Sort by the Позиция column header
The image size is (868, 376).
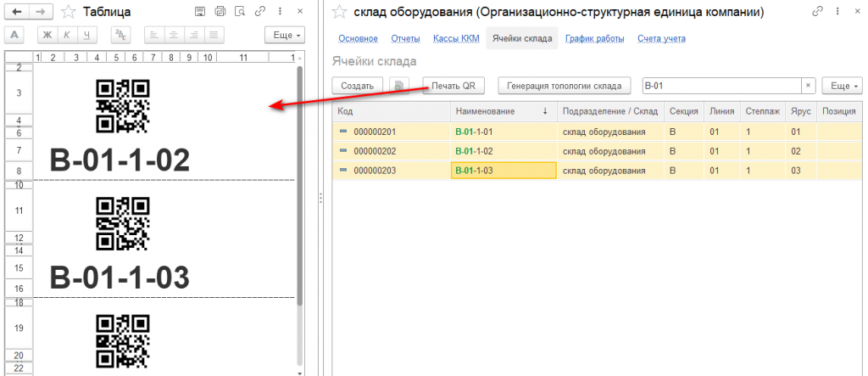coord(839,111)
